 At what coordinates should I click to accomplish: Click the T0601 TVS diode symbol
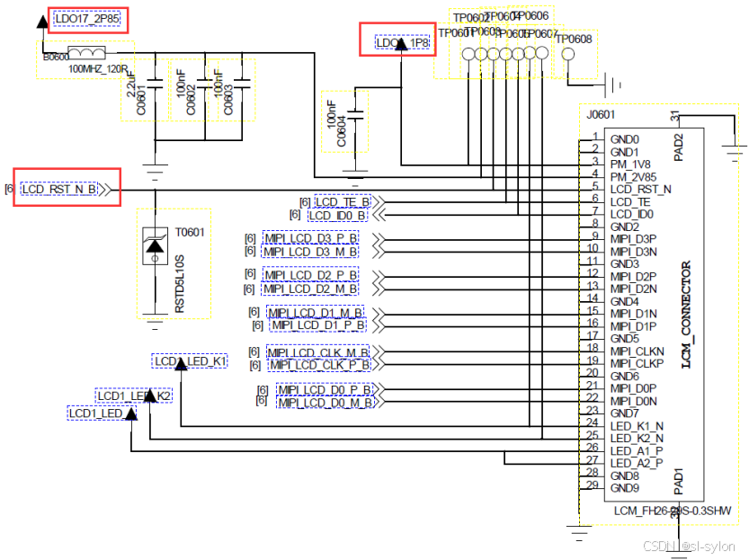(155, 246)
